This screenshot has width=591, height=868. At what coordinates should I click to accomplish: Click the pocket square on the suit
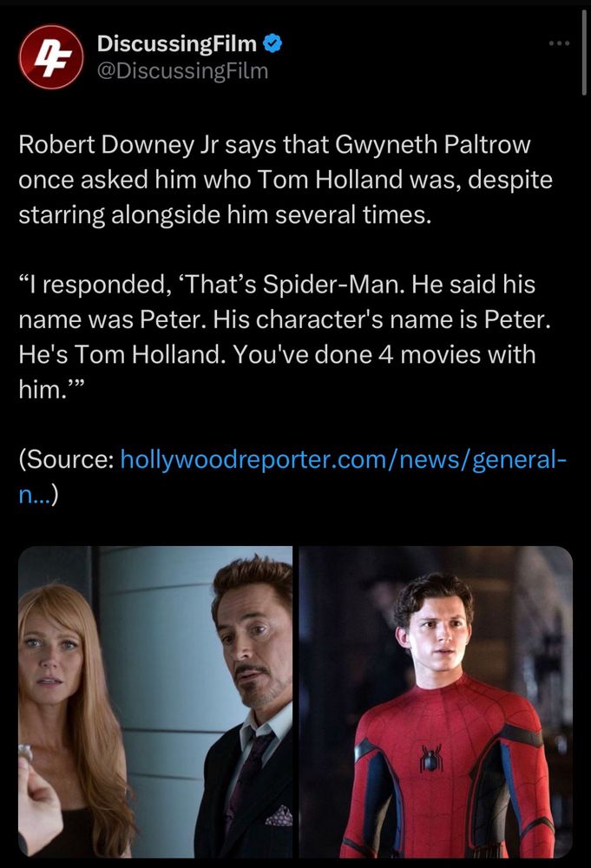tap(280, 816)
